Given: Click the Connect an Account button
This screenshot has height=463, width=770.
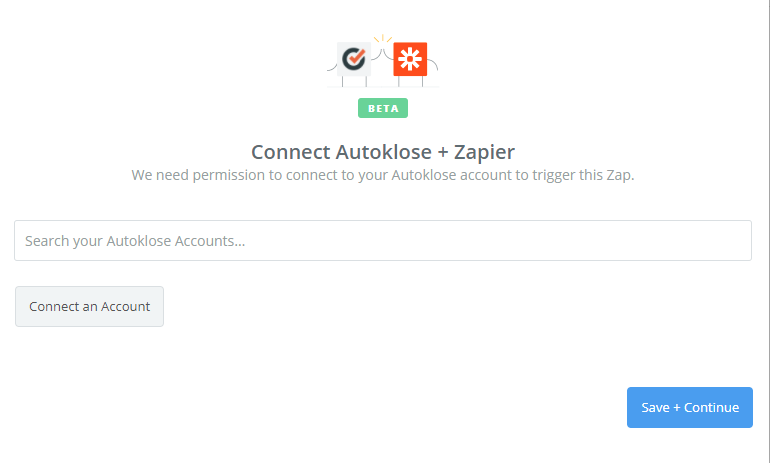Looking at the screenshot, I should pyautogui.click(x=89, y=306).
